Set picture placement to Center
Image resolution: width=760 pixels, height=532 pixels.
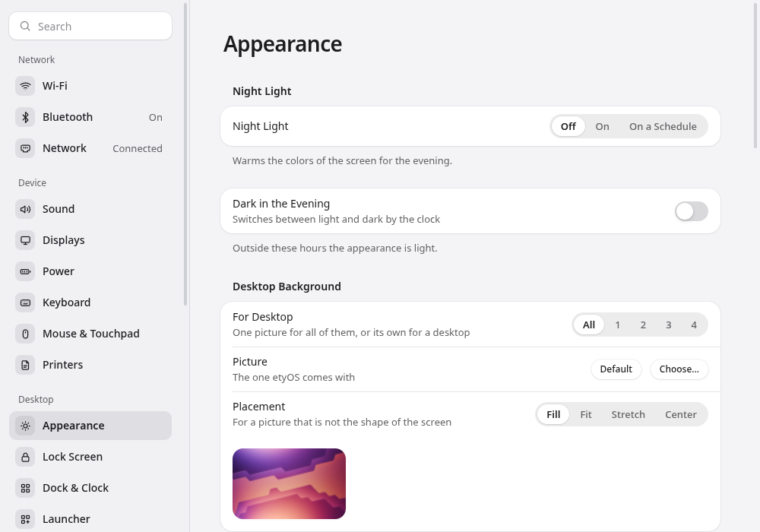tap(680, 414)
